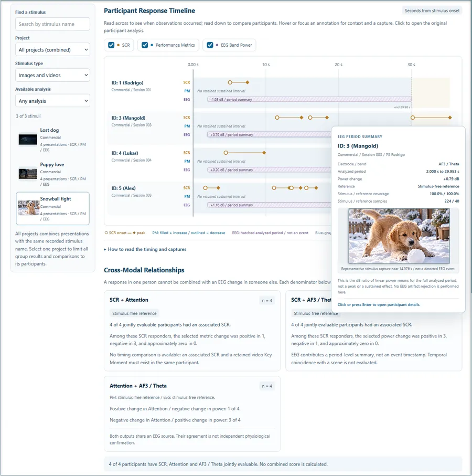Screen dimensions: 472x476
Task: Click Rodrigo's SCR peak diamond marker
Action: [248, 82]
